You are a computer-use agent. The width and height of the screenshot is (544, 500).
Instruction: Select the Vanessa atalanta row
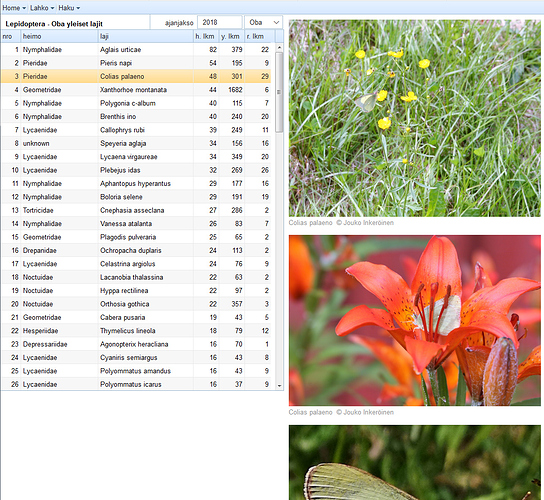pyautogui.click(x=136, y=224)
